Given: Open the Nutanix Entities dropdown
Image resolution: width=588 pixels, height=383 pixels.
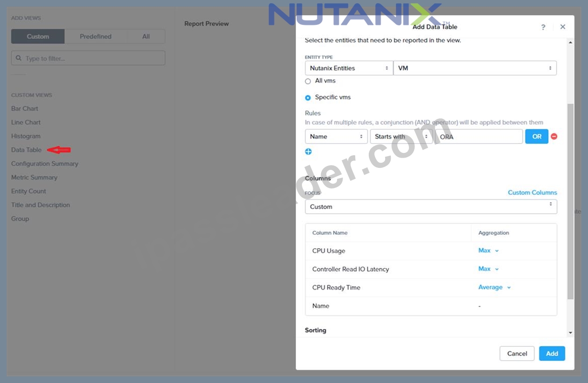Looking at the screenshot, I should (349, 68).
